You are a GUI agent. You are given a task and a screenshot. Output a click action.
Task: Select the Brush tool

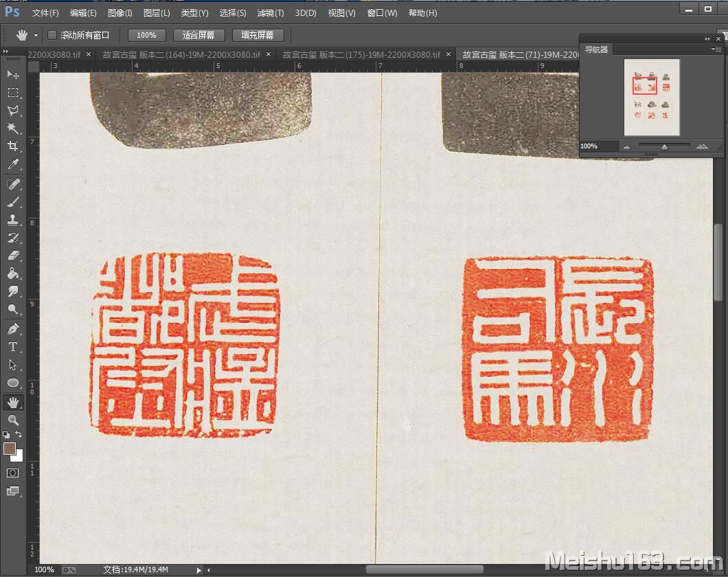pyautogui.click(x=13, y=201)
